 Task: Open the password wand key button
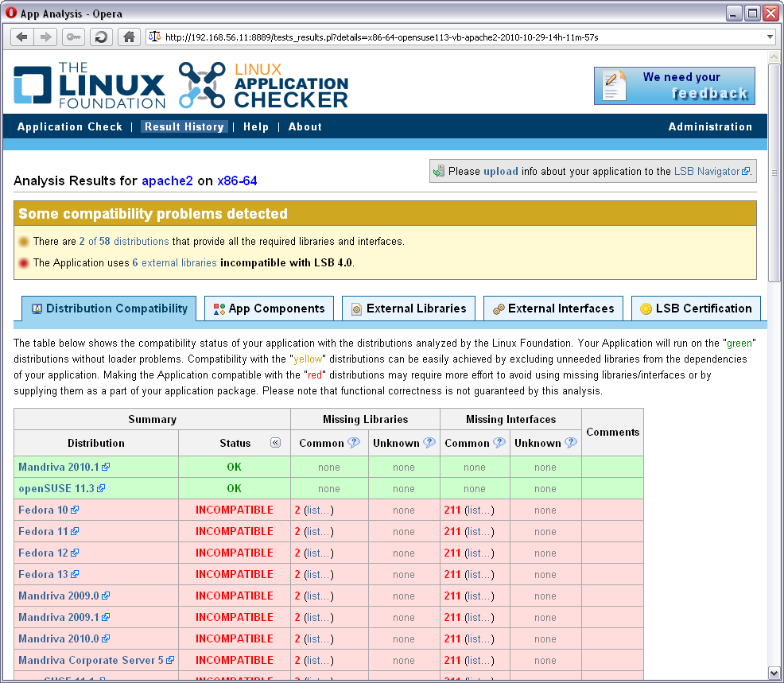pos(73,37)
